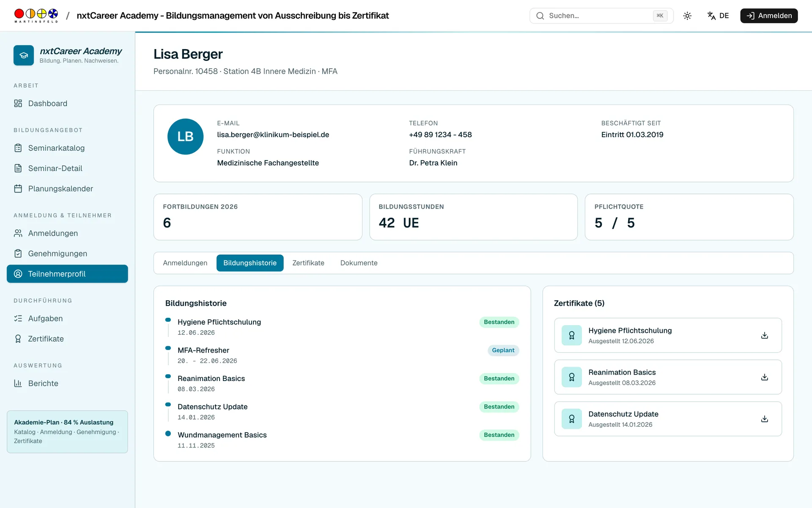Download the Reanimation Basics certificate
Screen dimensions: 812x508
[x=765, y=377]
